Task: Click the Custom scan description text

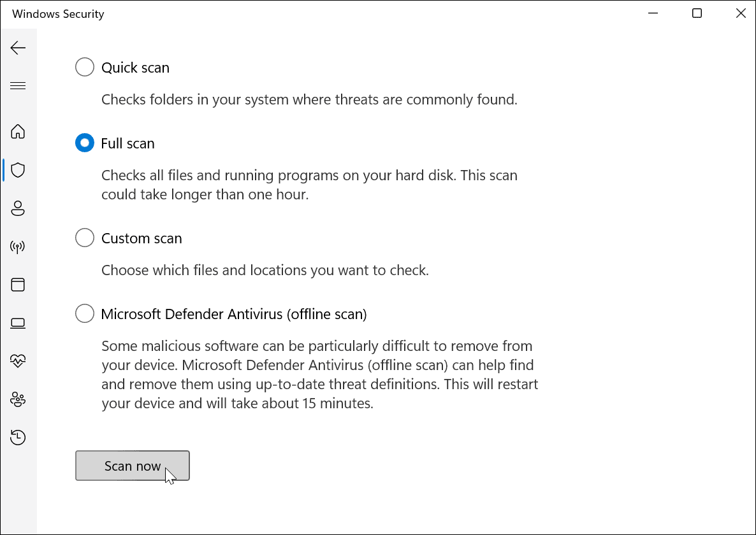Action: tap(265, 270)
